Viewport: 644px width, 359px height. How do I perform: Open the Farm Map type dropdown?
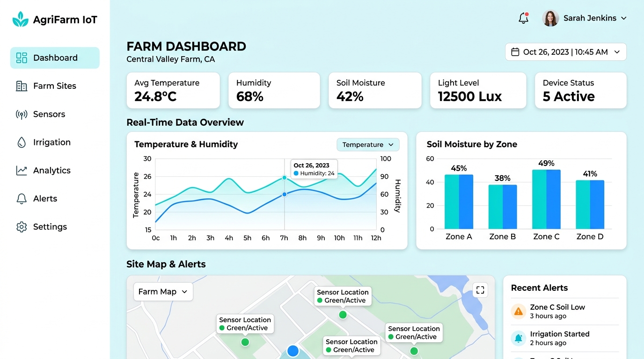pos(163,292)
